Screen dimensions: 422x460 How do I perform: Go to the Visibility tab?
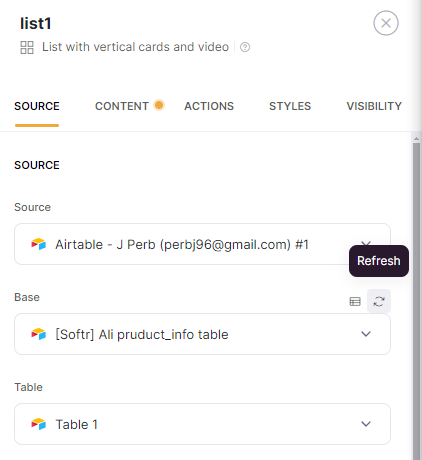pos(374,106)
